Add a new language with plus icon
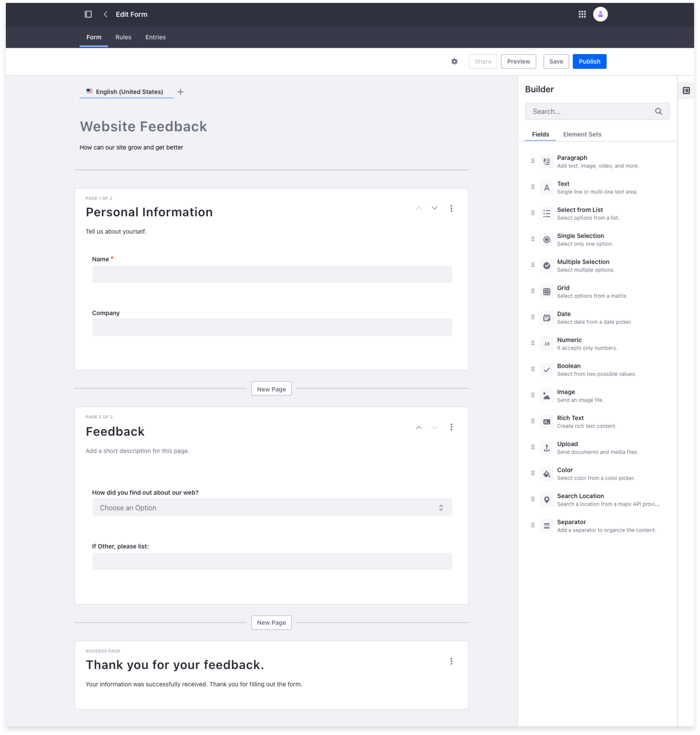Image resolution: width=700 pixels, height=735 pixels. [x=181, y=92]
